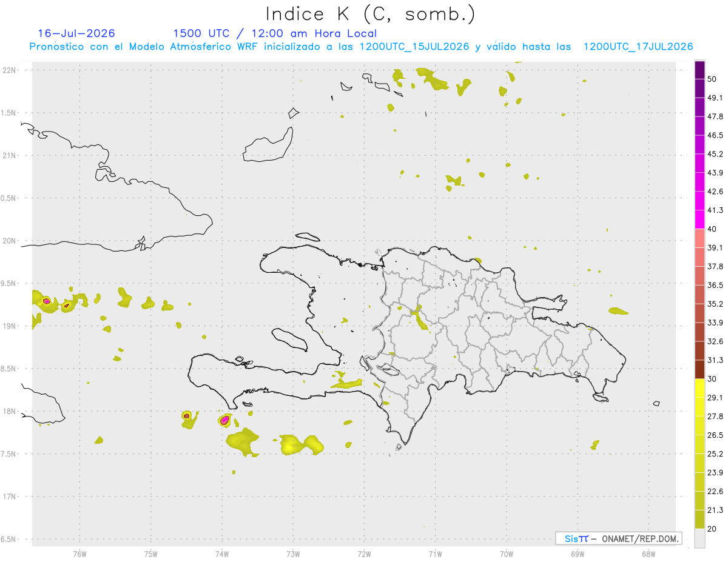Click the legend value "37.8"
Viewport: 728px width, 562px height.
point(715,266)
